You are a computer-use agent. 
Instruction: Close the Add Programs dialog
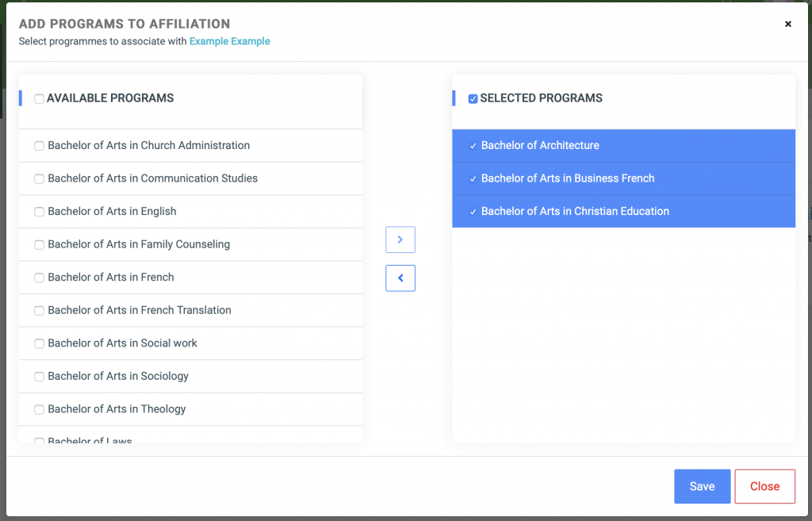pos(764,486)
